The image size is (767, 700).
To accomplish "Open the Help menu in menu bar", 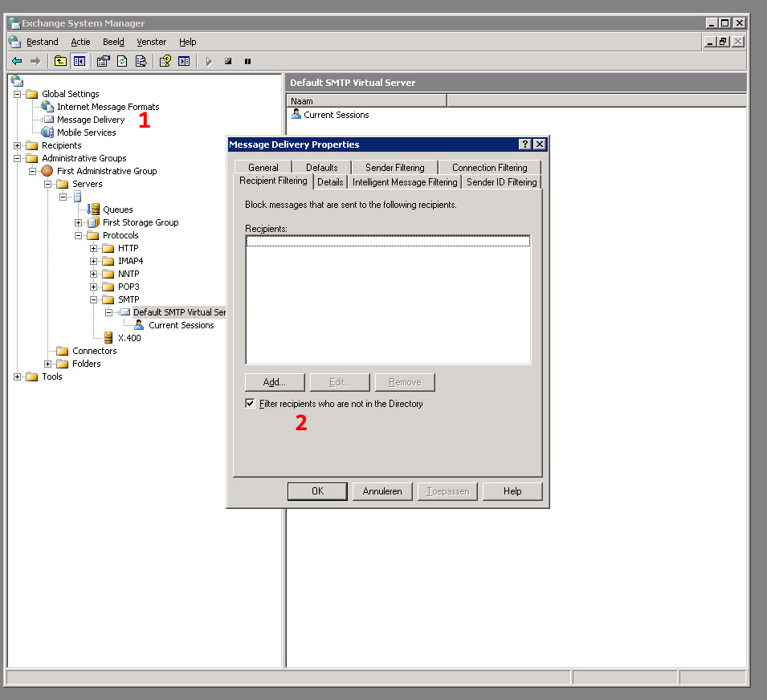I will coord(187,42).
